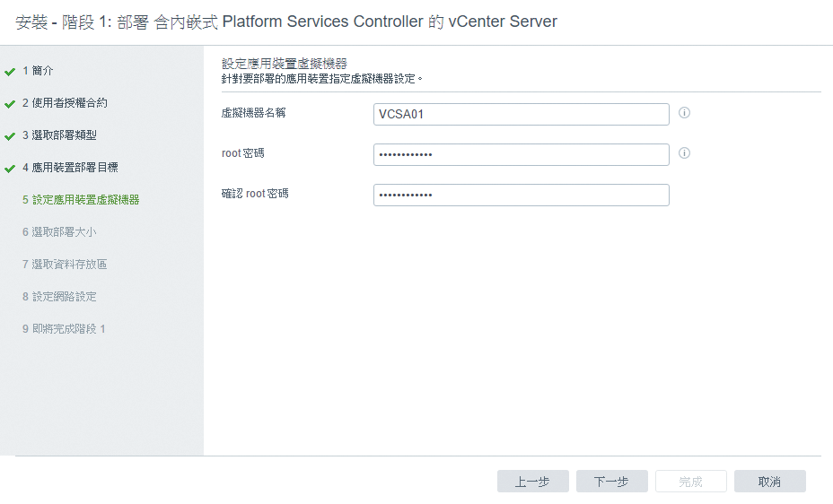Click info icon beside root 密碼 field

point(684,153)
